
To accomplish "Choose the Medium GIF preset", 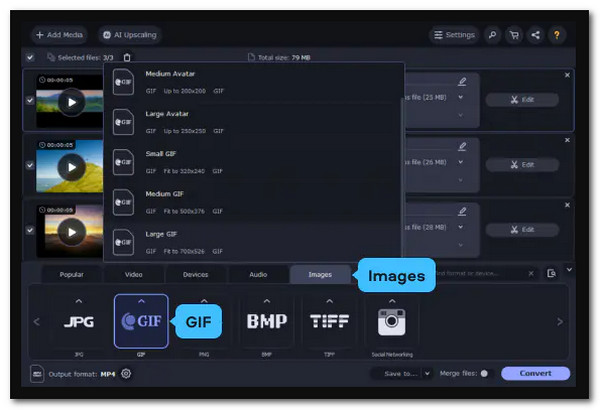I will (253, 203).
